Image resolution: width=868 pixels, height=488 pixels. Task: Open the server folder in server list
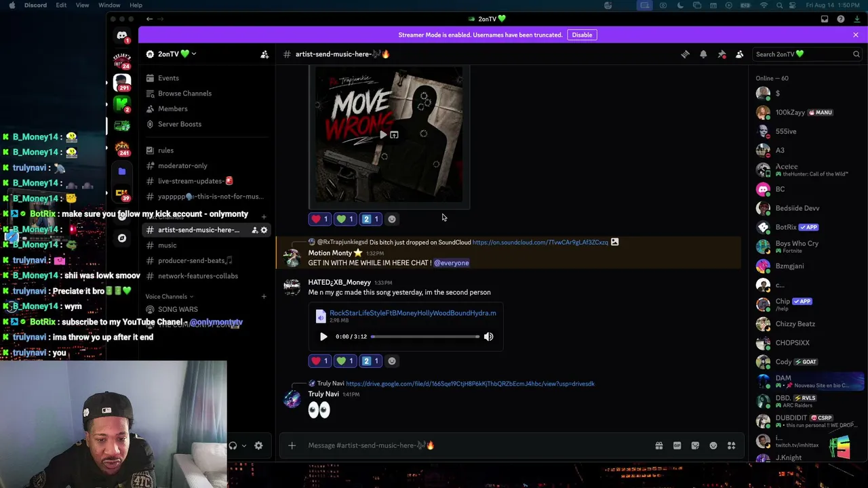tap(122, 171)
